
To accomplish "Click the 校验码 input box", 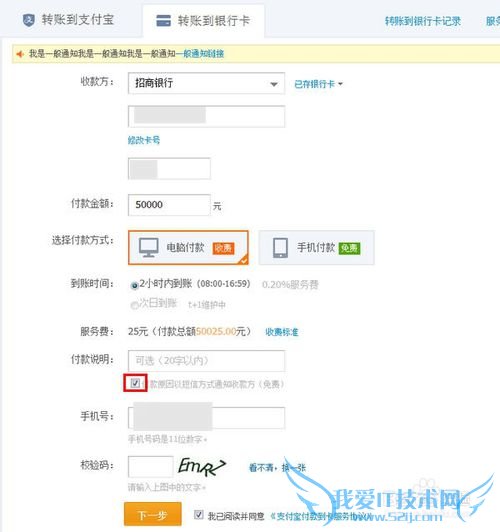I will [x=151, y=467].
